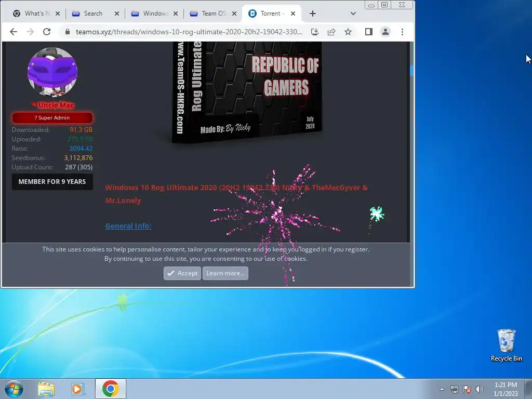The height and width of the screenshot is (399, 532).
Task: View site security lock information
Action: (68, 32)
